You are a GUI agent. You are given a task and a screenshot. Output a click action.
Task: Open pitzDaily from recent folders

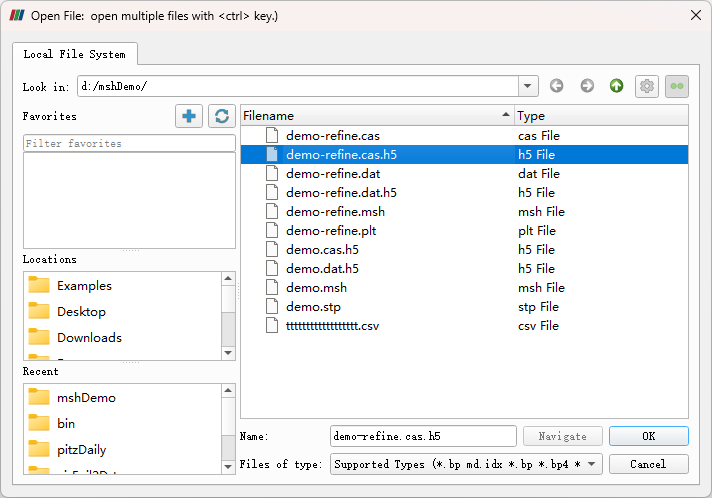pyautogui.click(x=81, y=449)
